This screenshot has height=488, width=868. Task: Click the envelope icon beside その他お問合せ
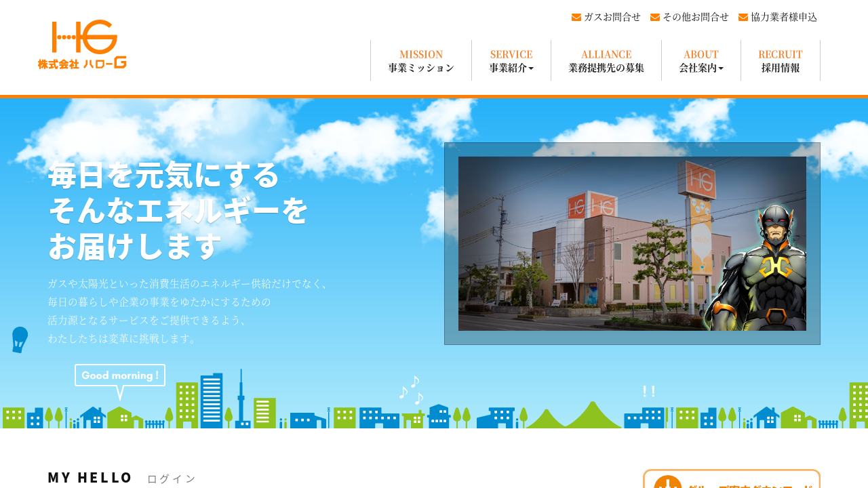655,17
